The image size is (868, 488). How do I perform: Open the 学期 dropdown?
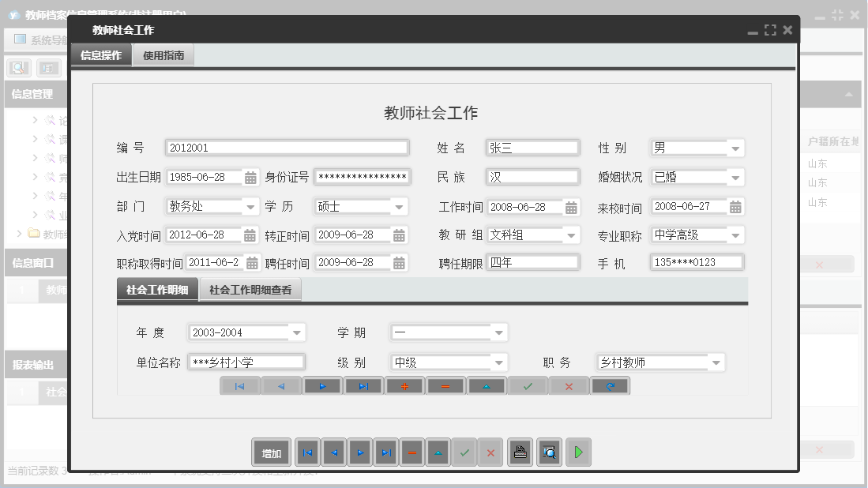point(500,332)
